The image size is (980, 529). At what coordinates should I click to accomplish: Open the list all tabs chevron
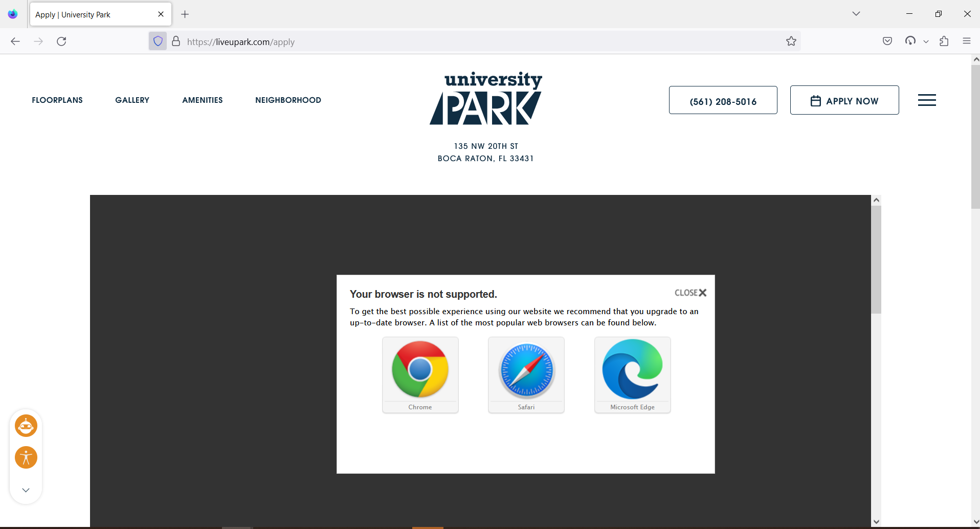[x=856, y=13]
